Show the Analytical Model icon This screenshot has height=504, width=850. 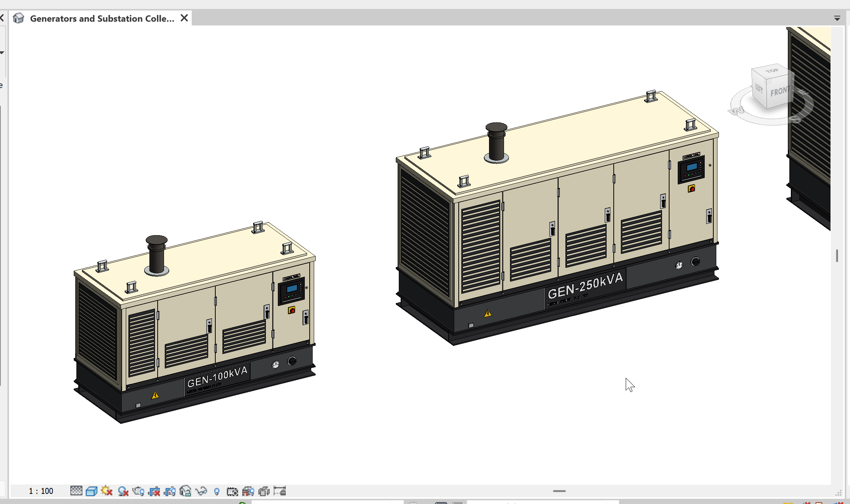coord(248,491)
